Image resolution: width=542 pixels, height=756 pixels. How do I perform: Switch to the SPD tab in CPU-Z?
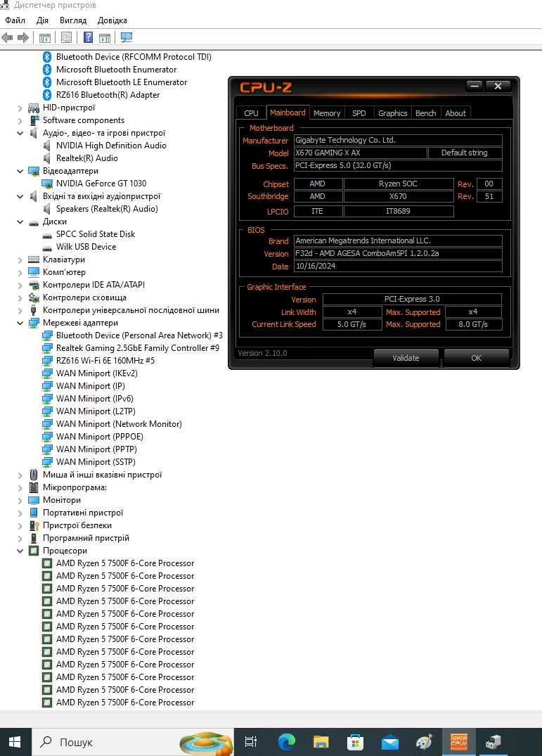[x=359, y=113]
